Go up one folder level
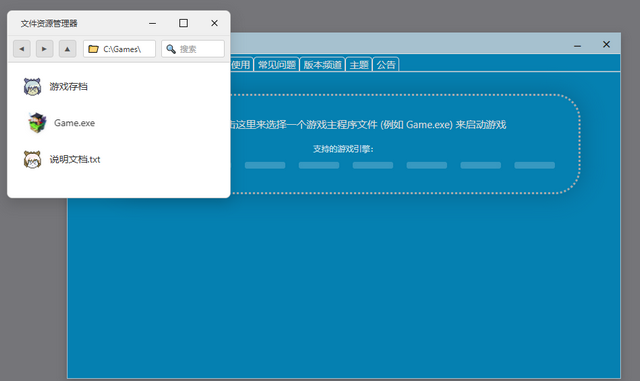Screen dimensions: 640x381 tap(67, 49)
